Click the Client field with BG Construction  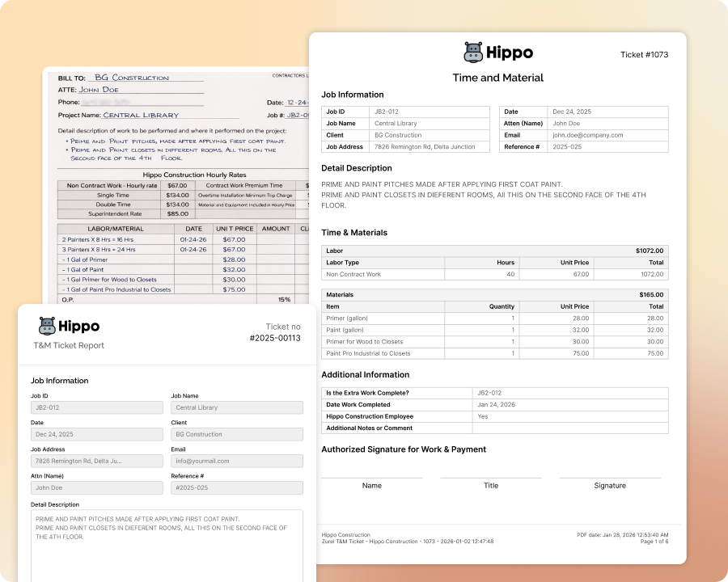237,434
